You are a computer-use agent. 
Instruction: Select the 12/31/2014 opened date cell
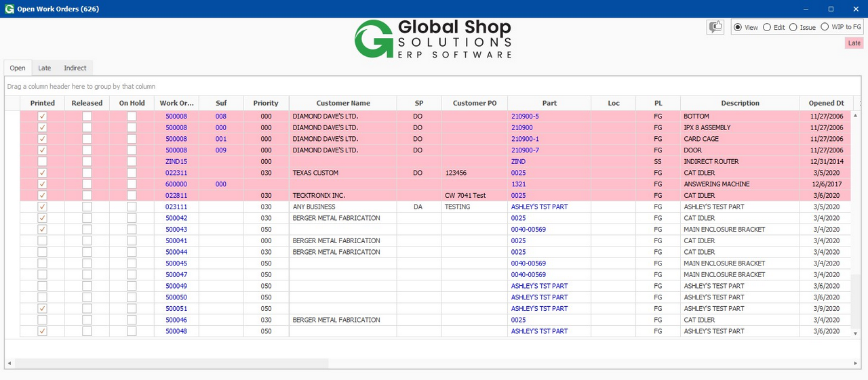[x=826, y=161]
